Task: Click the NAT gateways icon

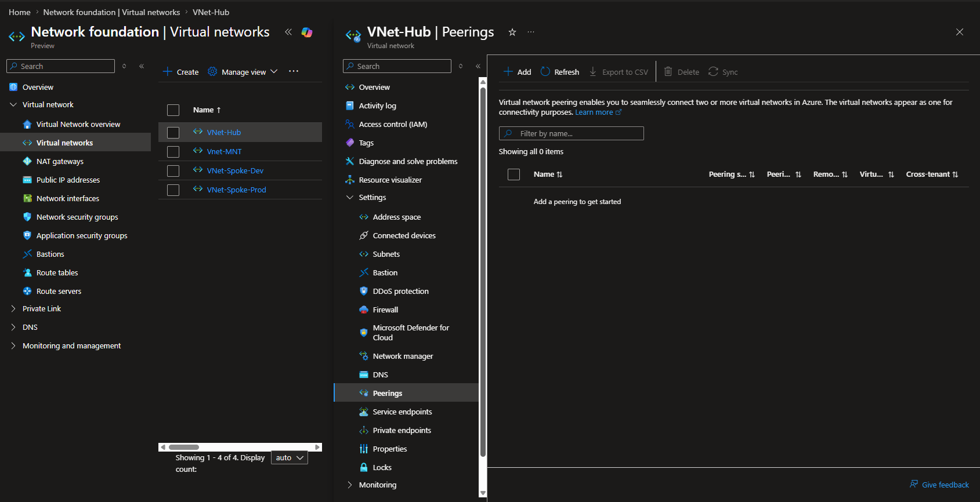Action: (x=27, y=161)
